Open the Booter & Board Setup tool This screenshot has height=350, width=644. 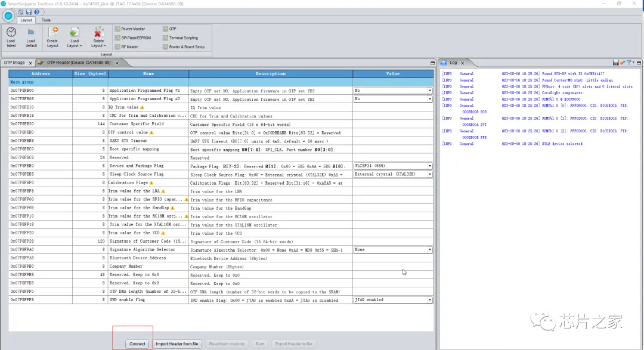coord(184,47)
